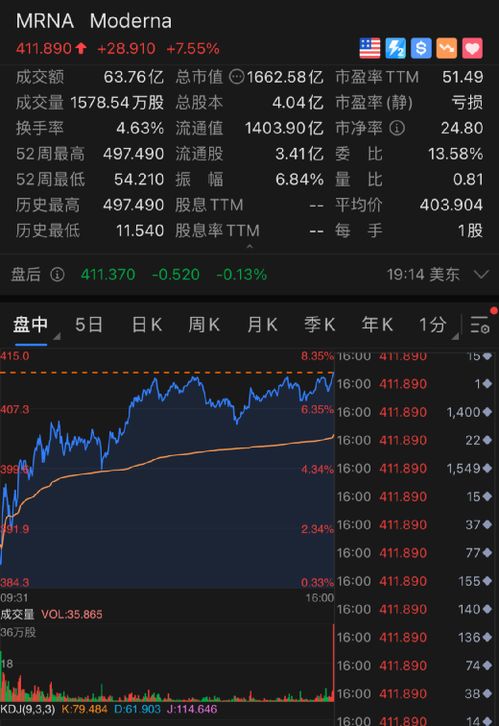Viewport: 499px width, 726px height.
Task: Tap the ellipsis icon beside 总市值
Action: (237, 77)
